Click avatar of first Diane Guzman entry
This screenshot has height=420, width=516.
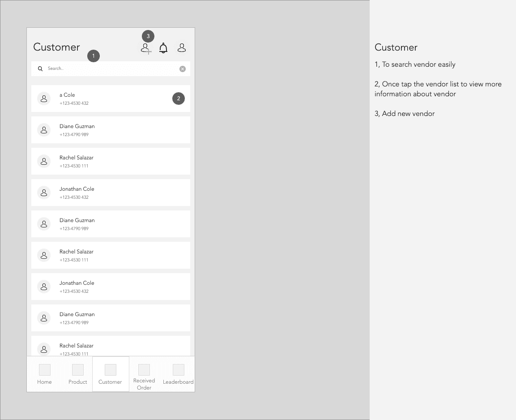click(44, 130)
